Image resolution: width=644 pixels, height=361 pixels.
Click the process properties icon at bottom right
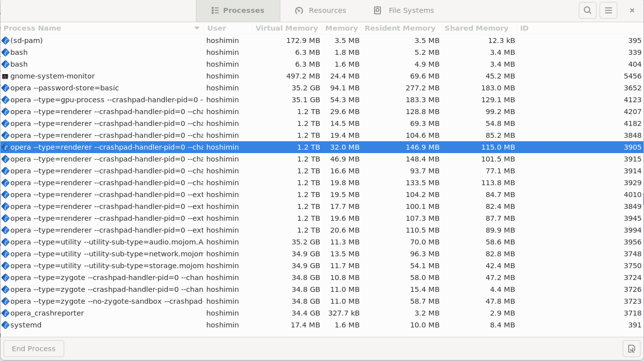coord(631,349)
